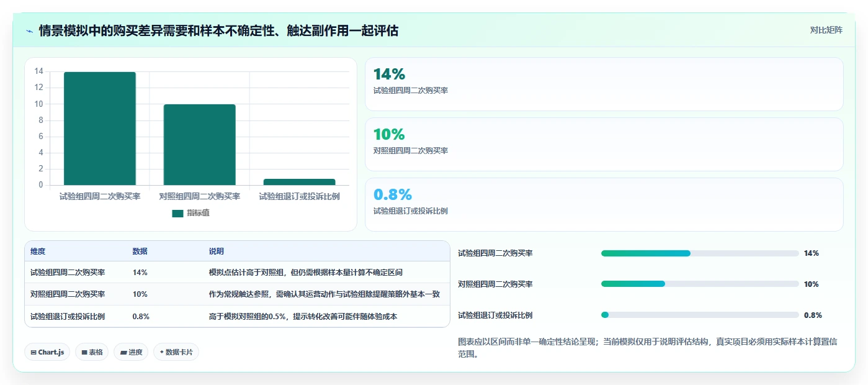The height and width of the screenshot is (385, 868).
Task: Click description starting 高于模拟对照组的0.5%
Action: (x=303, y=316)
